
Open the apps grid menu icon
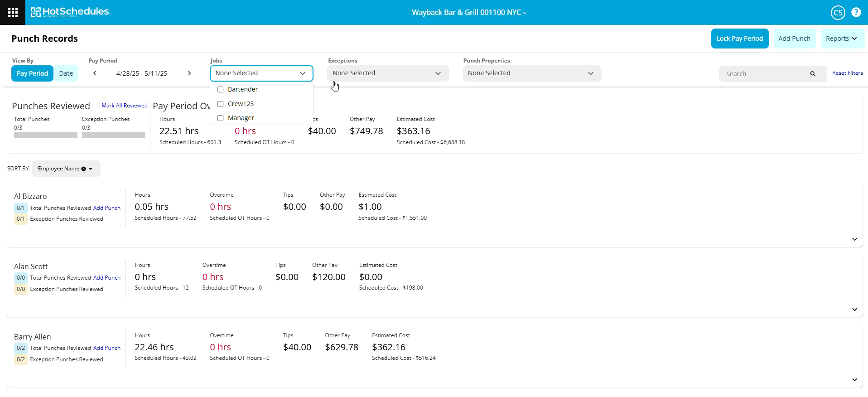pyautogui.click(x=13, y=12)
